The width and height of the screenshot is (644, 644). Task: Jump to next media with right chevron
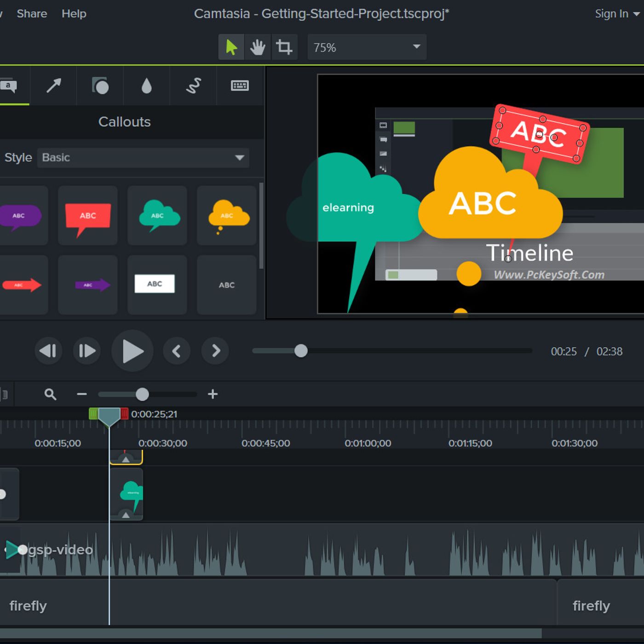[215, 351]
